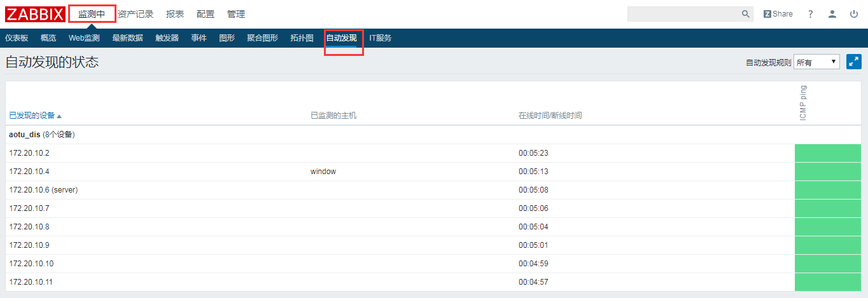Go to the 最新数据 submenu
868x298 pixels.
127,38
